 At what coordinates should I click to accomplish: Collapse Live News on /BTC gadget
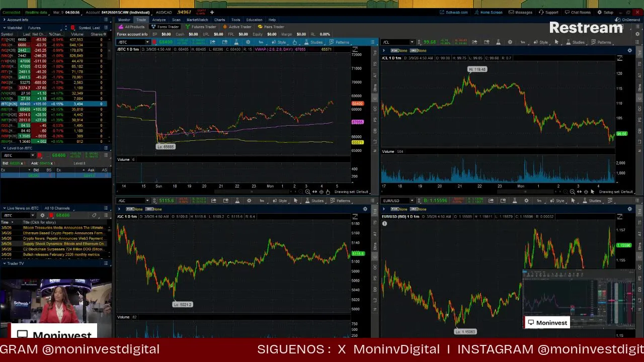pyautogui.click(x=4, y=208)
